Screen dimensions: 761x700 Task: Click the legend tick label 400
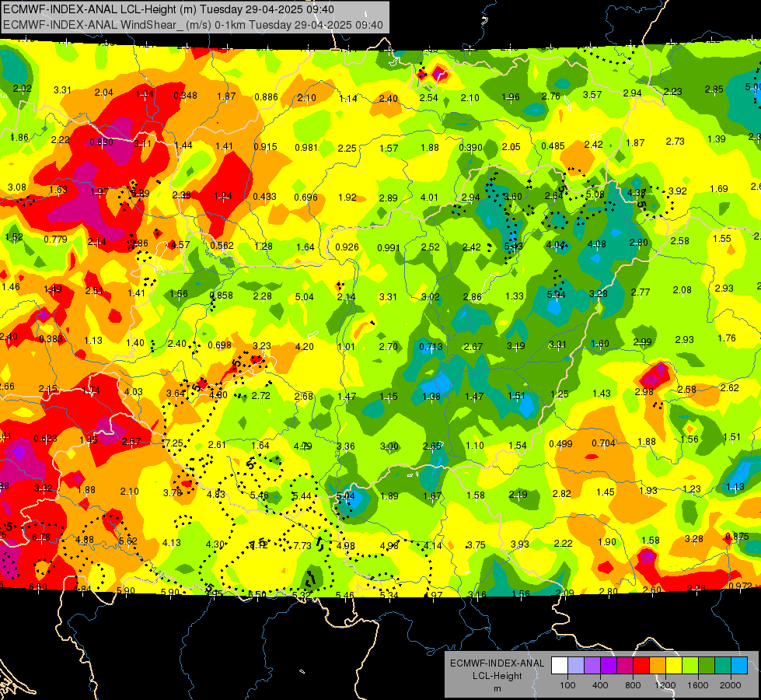tap(600, 685)
